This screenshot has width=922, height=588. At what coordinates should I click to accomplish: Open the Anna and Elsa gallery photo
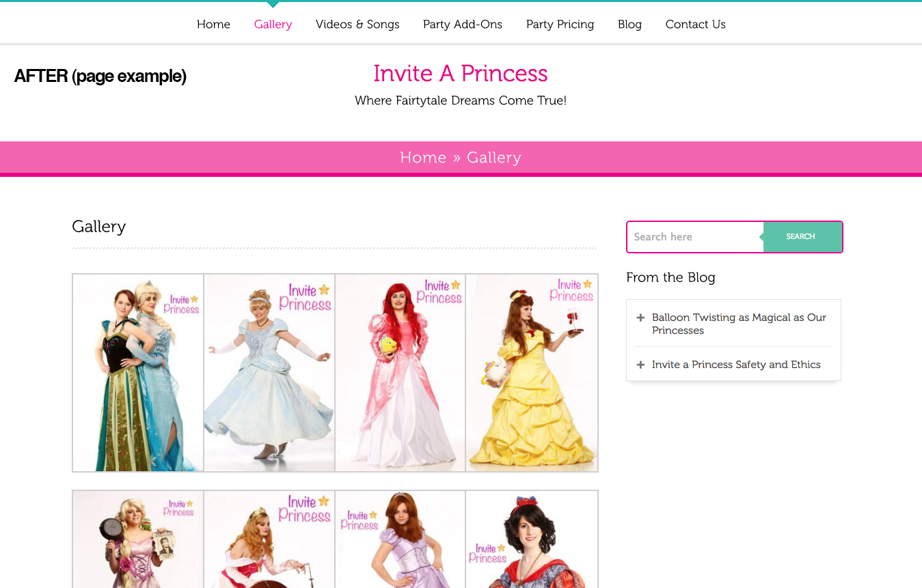pos(138,373)
